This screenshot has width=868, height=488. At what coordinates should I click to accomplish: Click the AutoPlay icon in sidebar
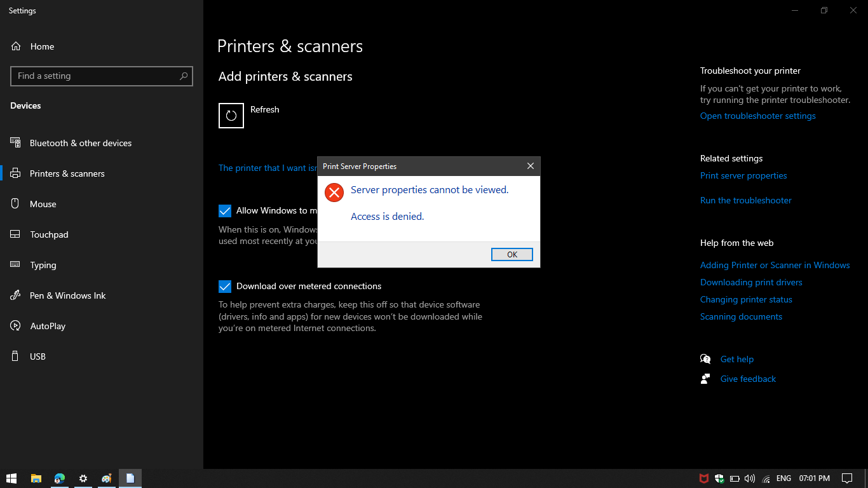click(15, 326)
